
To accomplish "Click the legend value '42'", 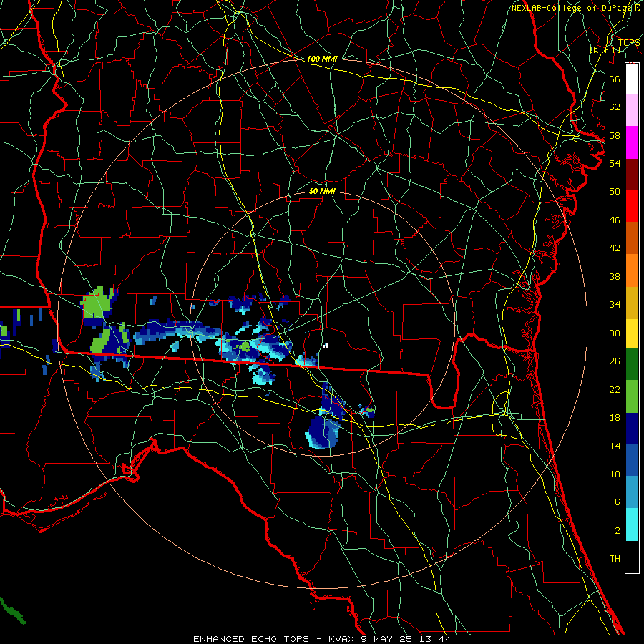I will pos(615,248).
